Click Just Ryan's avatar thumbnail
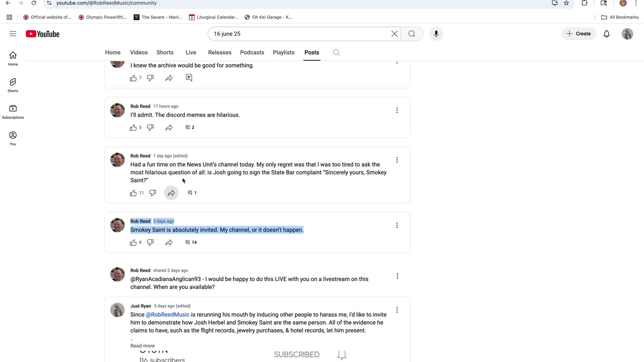The image size is (644, 362). tap(118, 310)
